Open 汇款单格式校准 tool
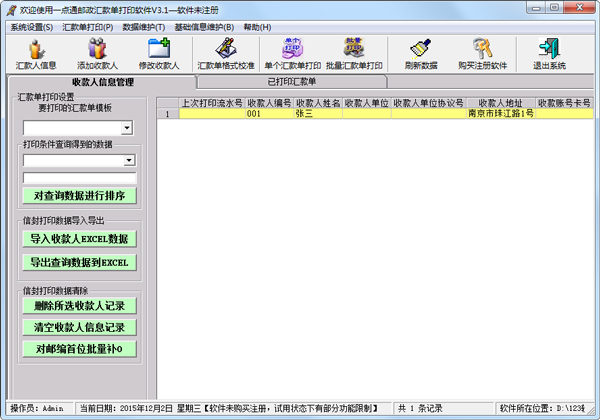This screenshot has width=600, height=420. click(226, 54)
